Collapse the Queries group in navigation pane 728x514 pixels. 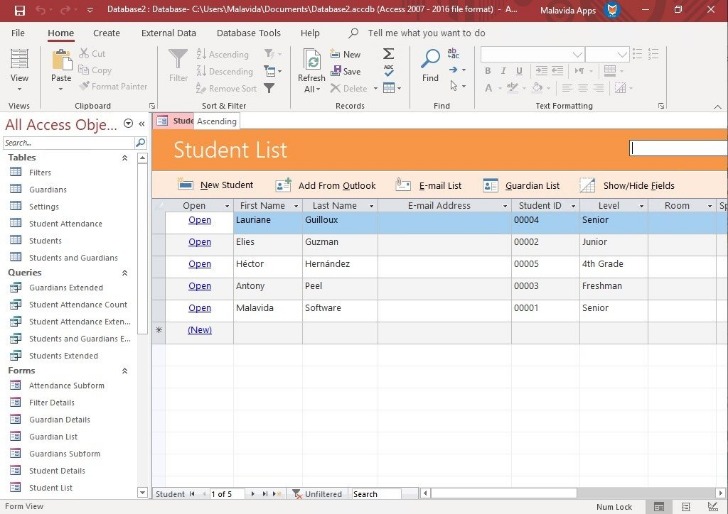click(125, 273)
